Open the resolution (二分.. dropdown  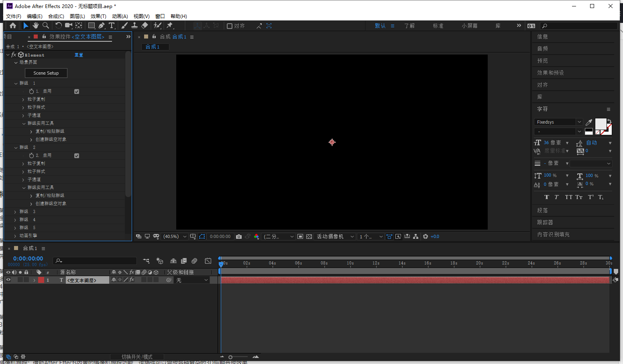point(279,237)
